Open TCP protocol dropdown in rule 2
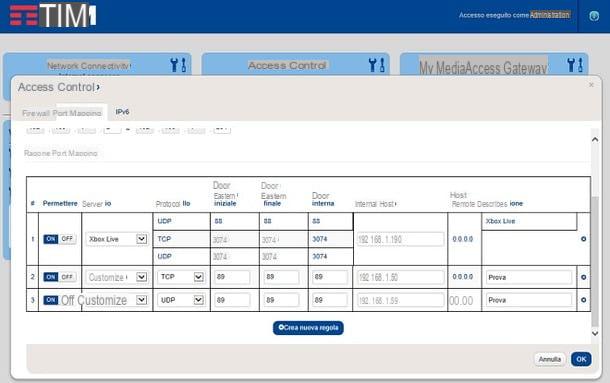The image size is (610, 383). tap(198, 277)
